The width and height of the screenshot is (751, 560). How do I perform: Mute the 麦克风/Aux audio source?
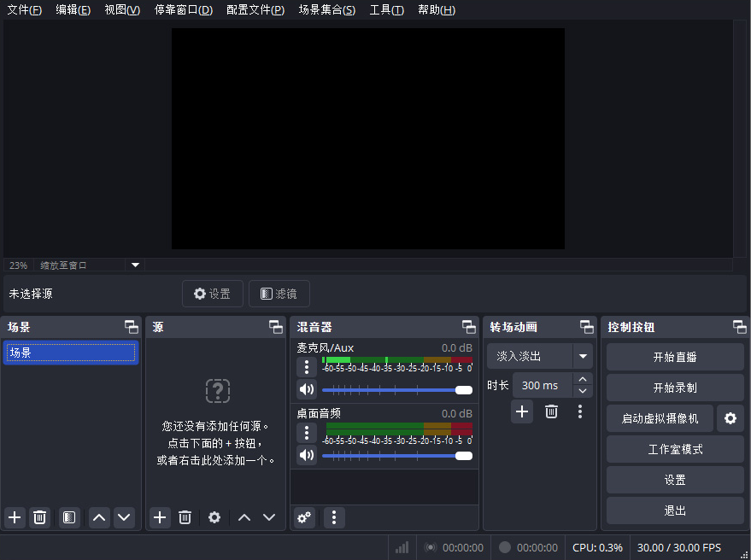tap(306, 389)
